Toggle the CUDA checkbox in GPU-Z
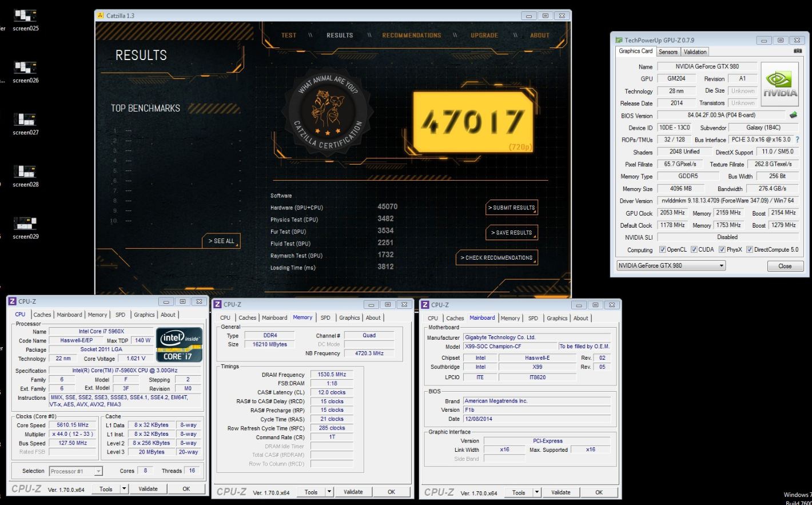Screen dimensions: 812x505 pos(694,249)
